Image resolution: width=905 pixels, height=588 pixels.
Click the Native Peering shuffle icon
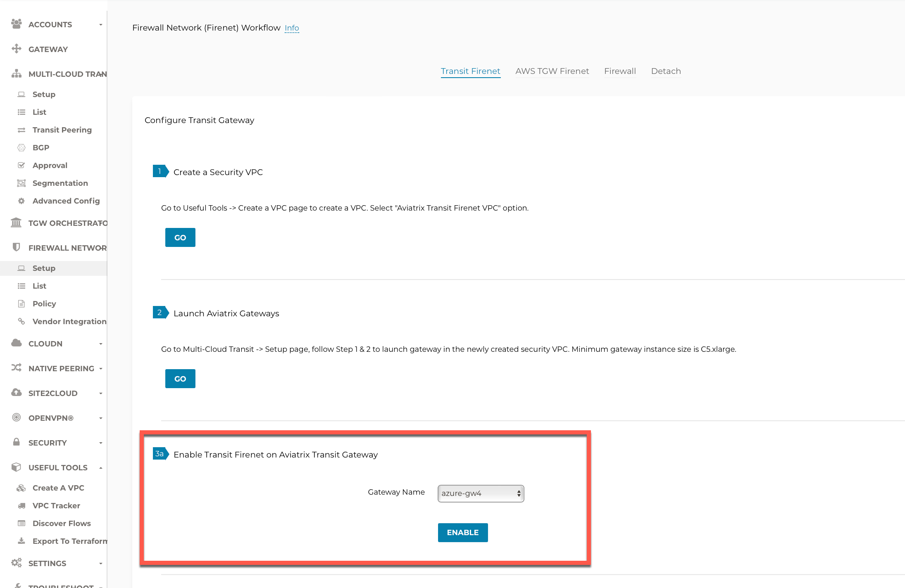coord(17,368)
